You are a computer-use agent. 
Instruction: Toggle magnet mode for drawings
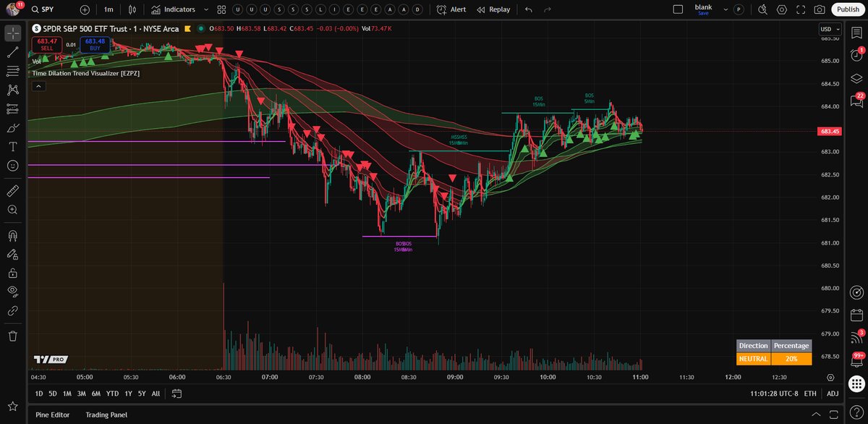(12, 236)
